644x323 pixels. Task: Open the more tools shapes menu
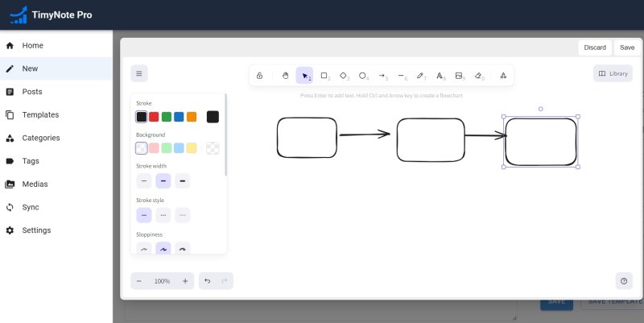(x=503, y=76)
